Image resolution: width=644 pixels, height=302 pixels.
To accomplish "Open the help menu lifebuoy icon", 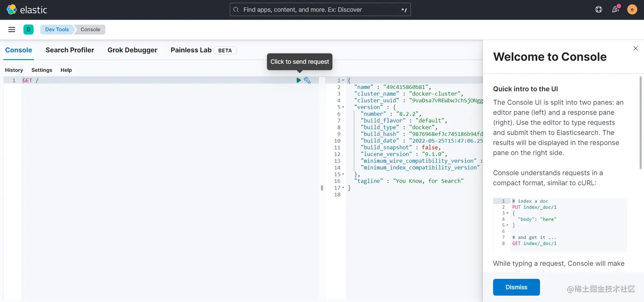I will [x=598, y=9].
